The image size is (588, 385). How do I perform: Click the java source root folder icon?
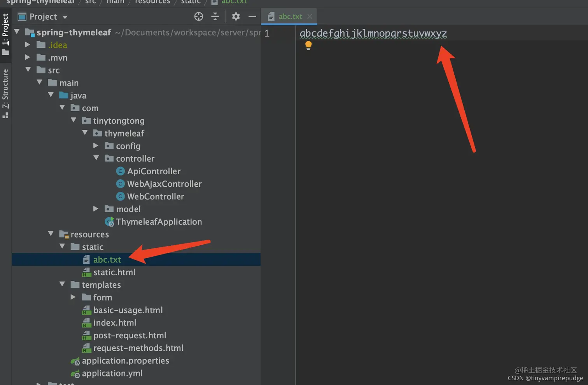(x=64, y=95)
